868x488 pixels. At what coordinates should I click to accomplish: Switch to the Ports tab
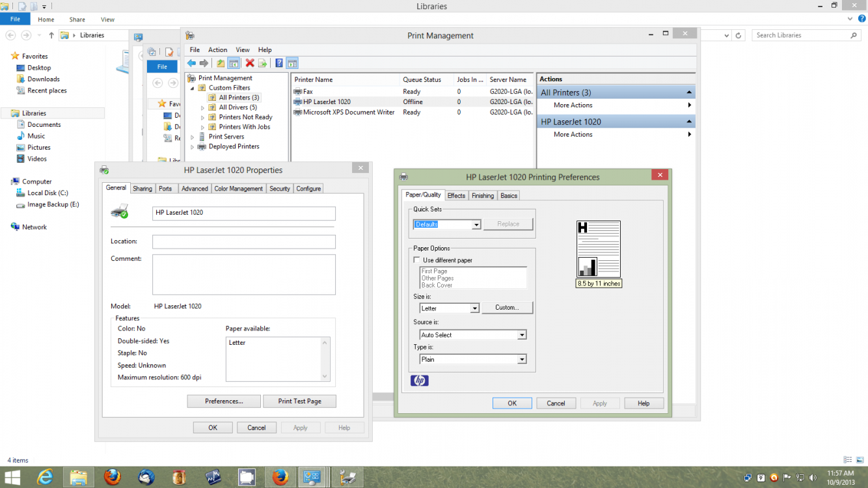point(165,189)
